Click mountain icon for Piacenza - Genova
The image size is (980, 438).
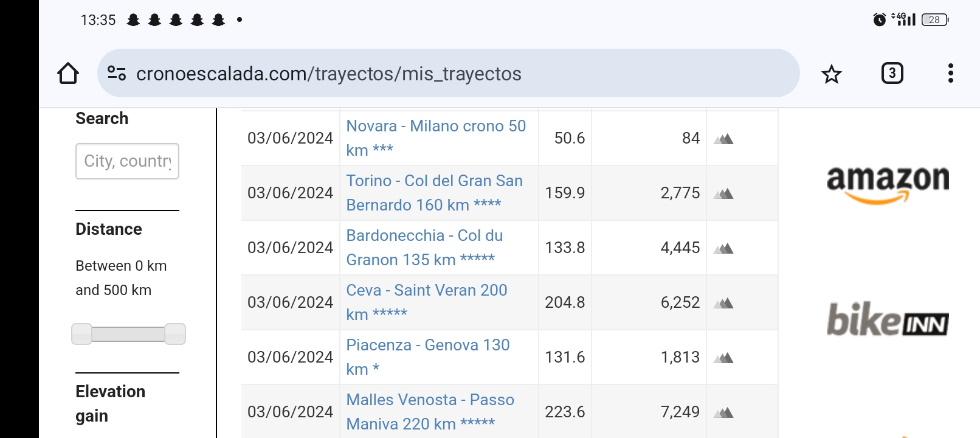pyautogui.click(x=723, y=358)
